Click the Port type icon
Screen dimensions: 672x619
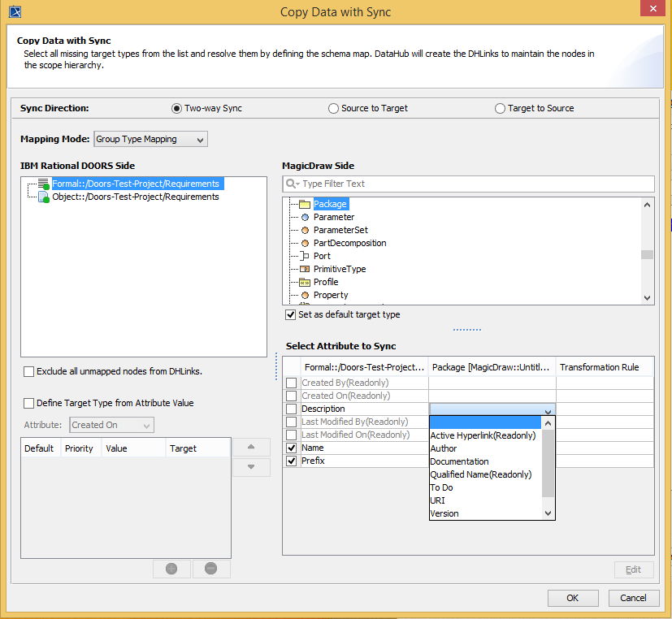(305, 256)
